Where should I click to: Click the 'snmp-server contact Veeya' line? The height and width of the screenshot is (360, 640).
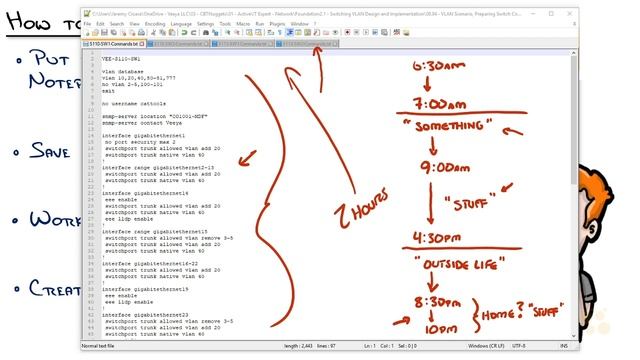pyautogui.click(x=142, y=123)
